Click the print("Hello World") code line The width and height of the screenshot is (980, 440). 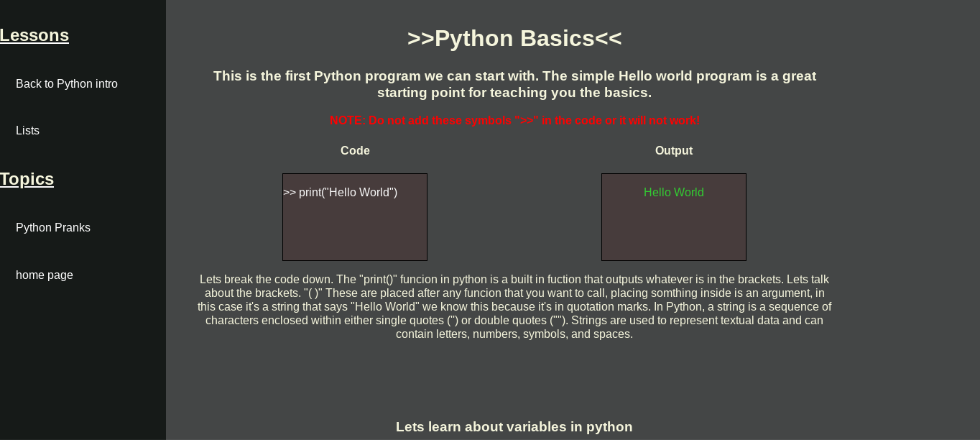(348, 193)
